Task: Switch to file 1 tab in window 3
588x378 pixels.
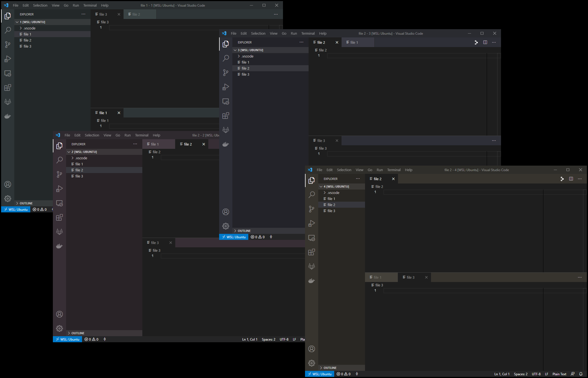Action: pyautogui.click(x=354, y=42)
